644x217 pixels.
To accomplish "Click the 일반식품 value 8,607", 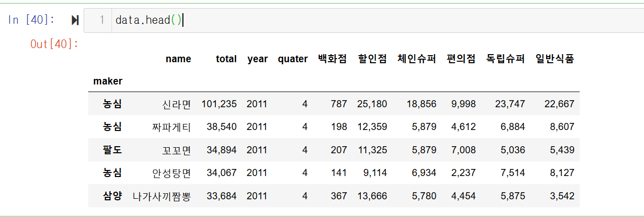I will (562, 127).
